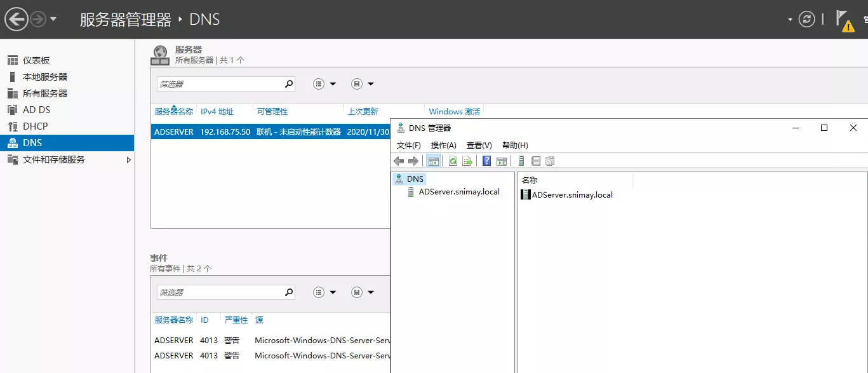This screenshot has height=373, width=868.
Task: Click Server Manager refresh circular icon
Action: click(806, 19)
